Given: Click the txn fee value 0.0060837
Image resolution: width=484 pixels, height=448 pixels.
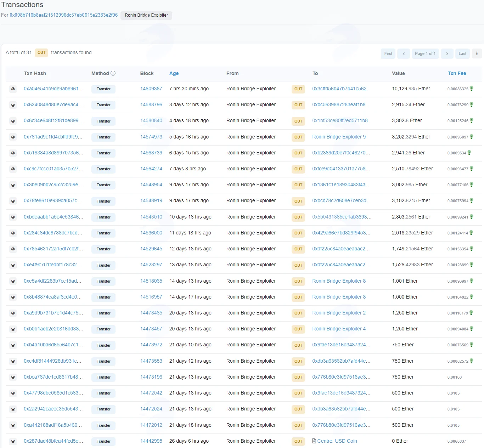Looking at the screenshot, I should (457, 441).
